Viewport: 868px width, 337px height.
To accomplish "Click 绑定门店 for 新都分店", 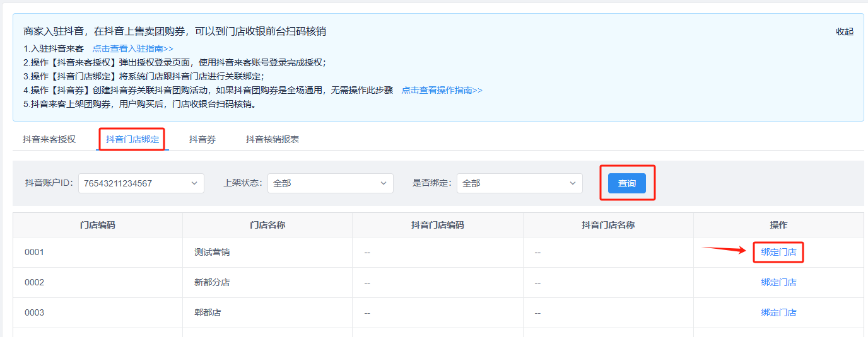I will pos(778,282).
